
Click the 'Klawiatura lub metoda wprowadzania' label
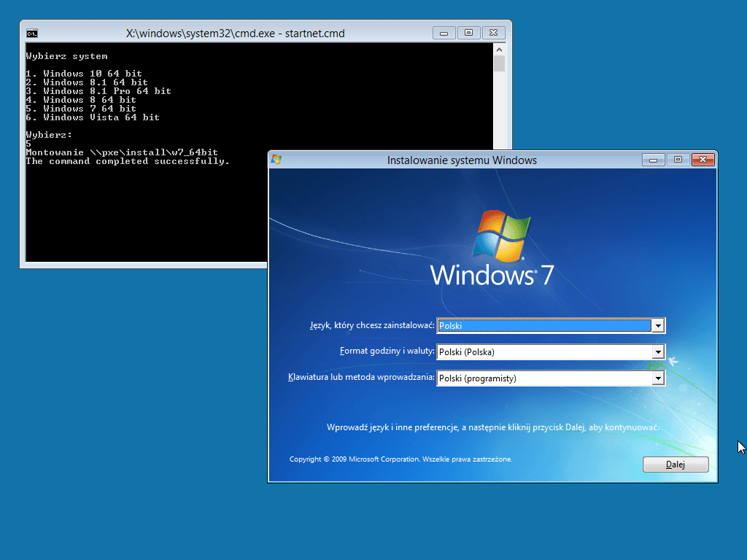pos(361,377)
